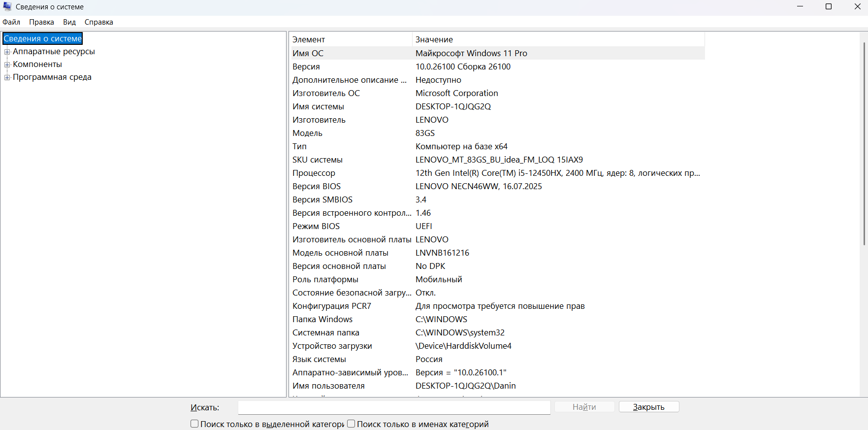The image size is (868, 430).
Task: Select value Россия
Action: 429,359
